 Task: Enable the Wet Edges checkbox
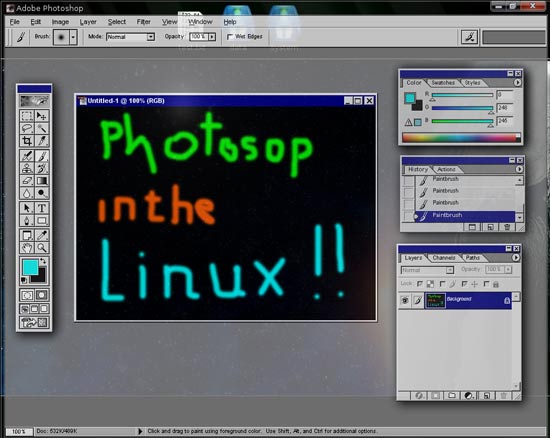pos(230,37)
